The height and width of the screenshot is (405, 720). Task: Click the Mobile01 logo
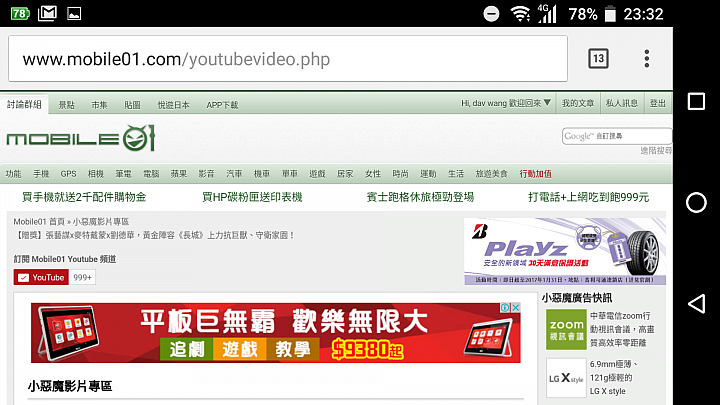coord(81,138)
